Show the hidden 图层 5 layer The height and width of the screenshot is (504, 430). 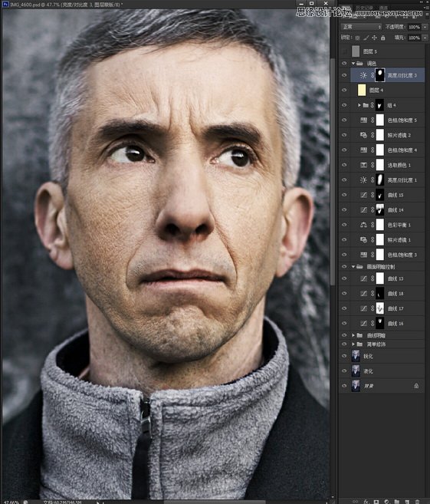[x=344, y=51]
